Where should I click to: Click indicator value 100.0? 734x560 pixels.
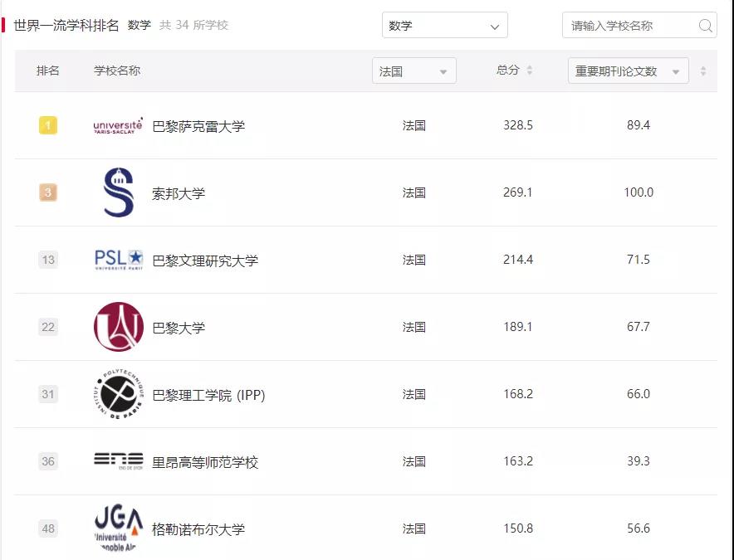(x=639, y=192)
